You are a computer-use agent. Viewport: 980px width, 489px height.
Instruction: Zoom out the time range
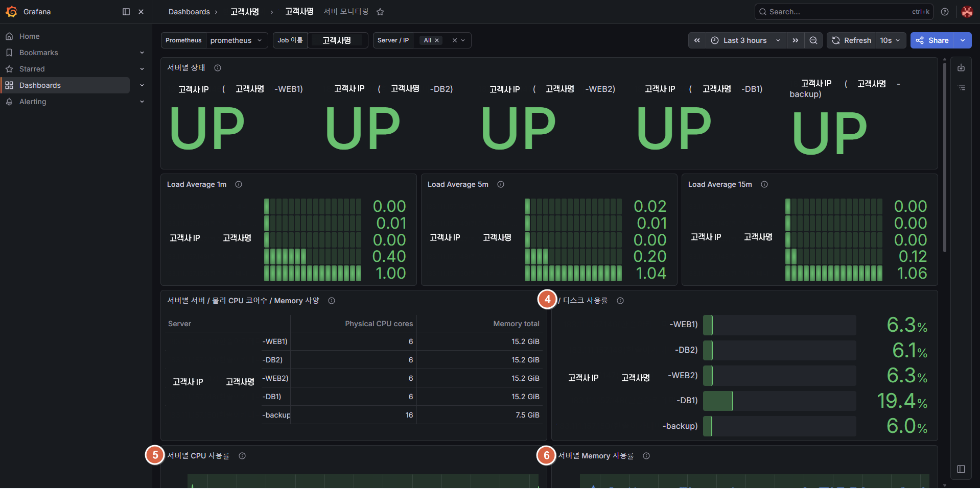[x=813, y=40]
